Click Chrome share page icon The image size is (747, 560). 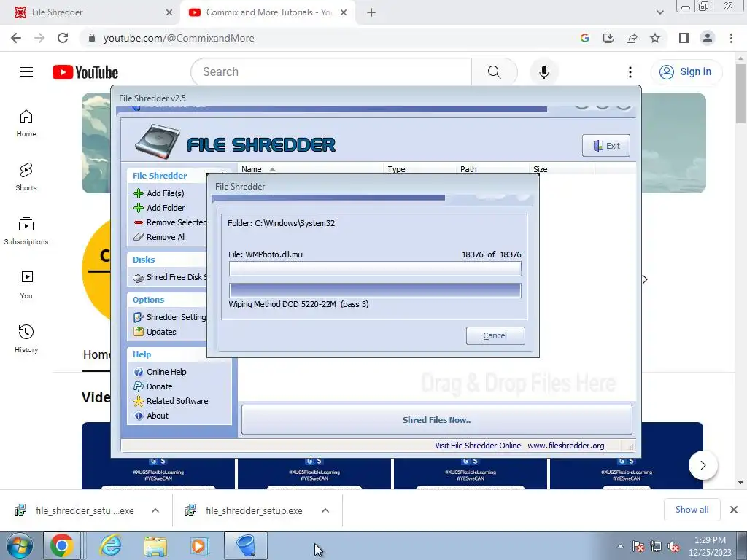[x=632, y=38]
